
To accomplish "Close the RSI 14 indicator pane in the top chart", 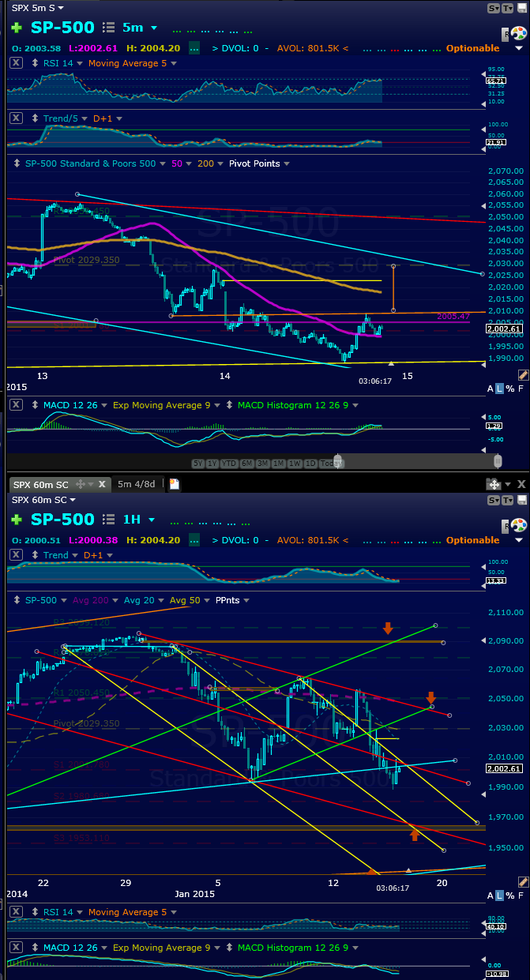I will tap(15, 63).
